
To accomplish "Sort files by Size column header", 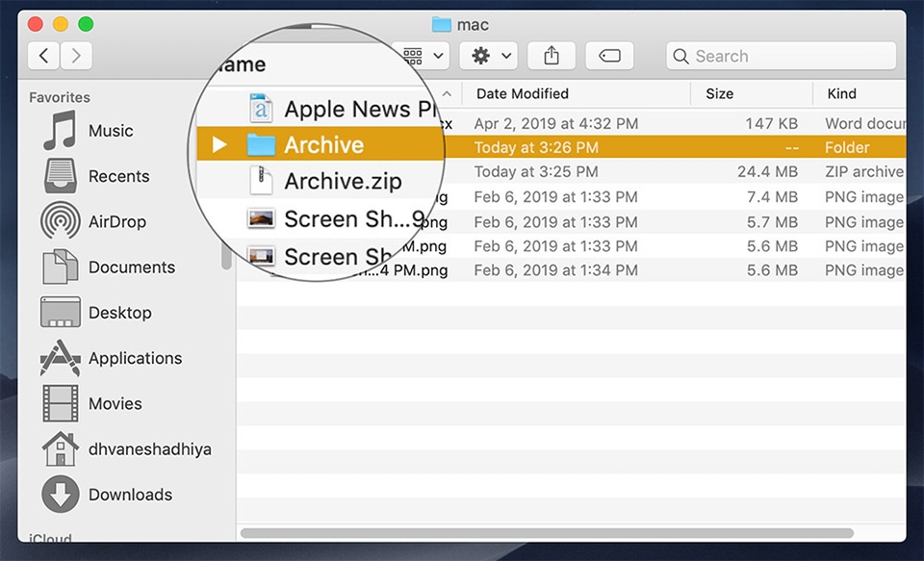I will [719, 93].
